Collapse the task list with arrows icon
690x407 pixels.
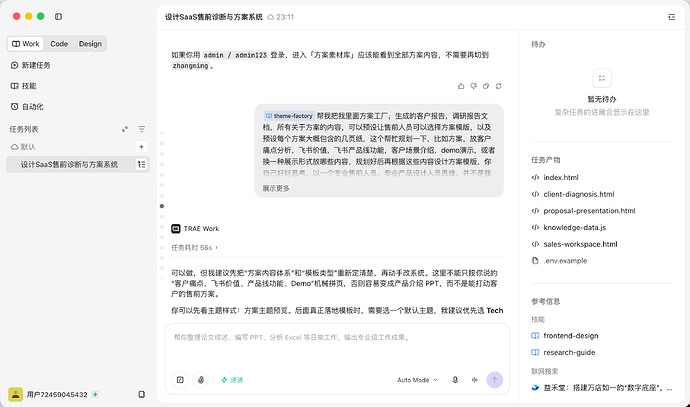(125, 129)
